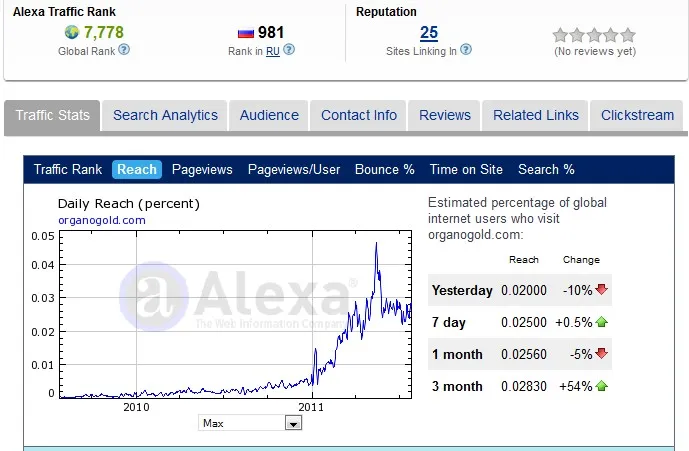Click the Change column header
689x451 pixels.
[581, 260]
